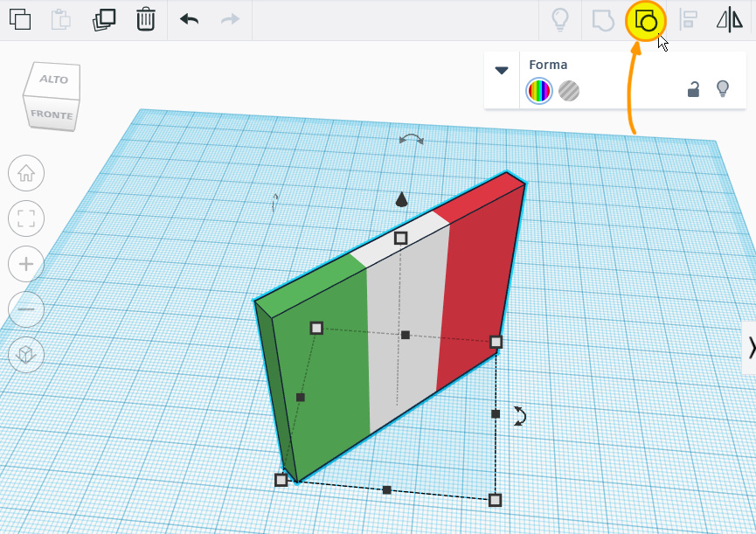This screenshot has height=534, width=756.
Task: Click the Show All lightbulb in the toolbar
Action: (560, 20)
